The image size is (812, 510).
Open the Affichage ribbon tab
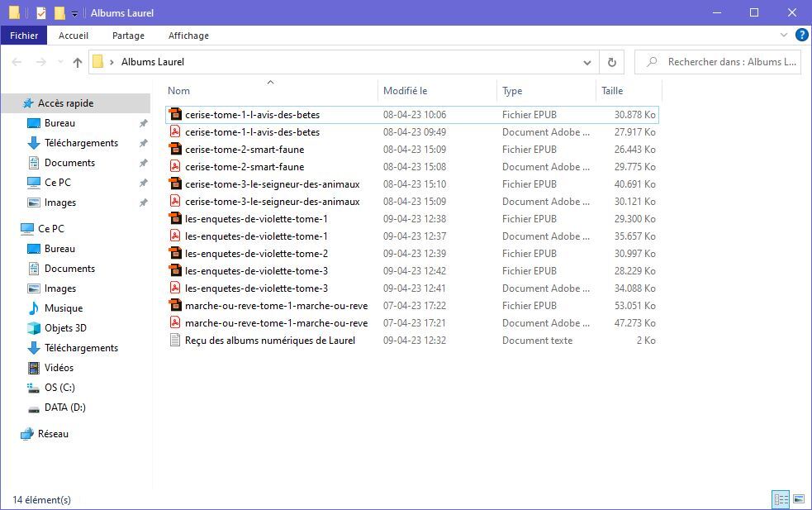[188, 36]
